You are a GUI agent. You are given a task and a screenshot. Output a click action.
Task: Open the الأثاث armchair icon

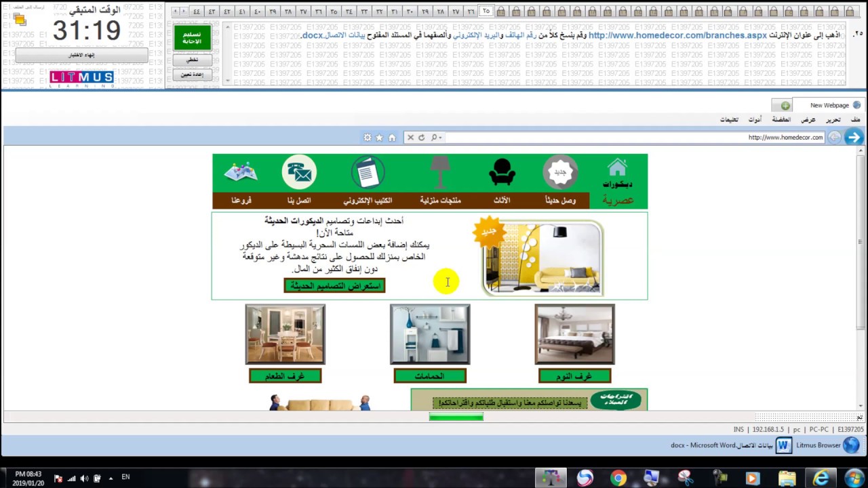tap(502, 172)
